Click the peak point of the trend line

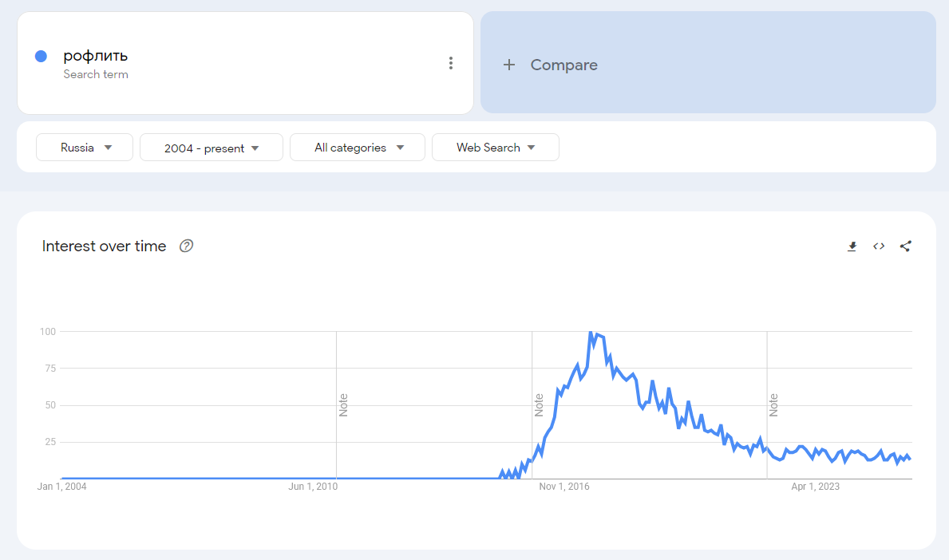tap(591, 332)
